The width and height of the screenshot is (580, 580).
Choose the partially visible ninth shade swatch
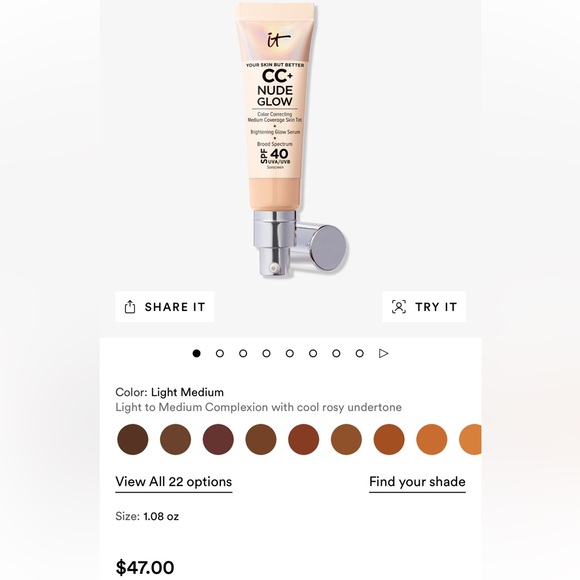coord(471,439)
